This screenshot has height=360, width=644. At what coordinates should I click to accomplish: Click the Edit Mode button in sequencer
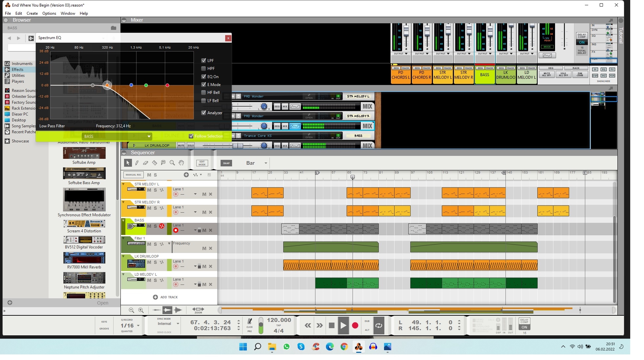pyautogui.click(x=202, y=163)
